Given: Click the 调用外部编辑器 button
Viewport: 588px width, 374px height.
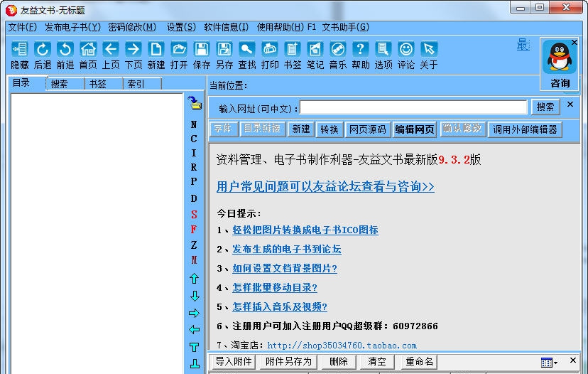Looking at the screenshot, I should click(x=525, y=129).
